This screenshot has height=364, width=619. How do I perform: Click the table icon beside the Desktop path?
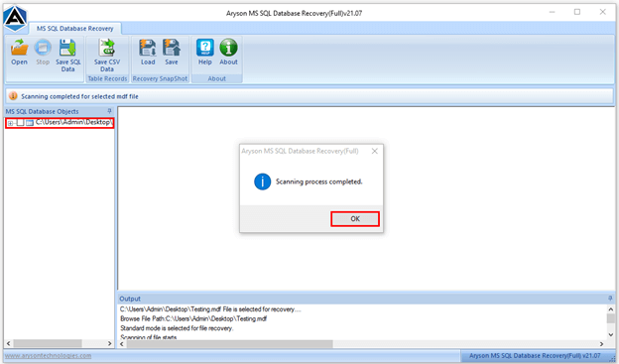[30, 123]
